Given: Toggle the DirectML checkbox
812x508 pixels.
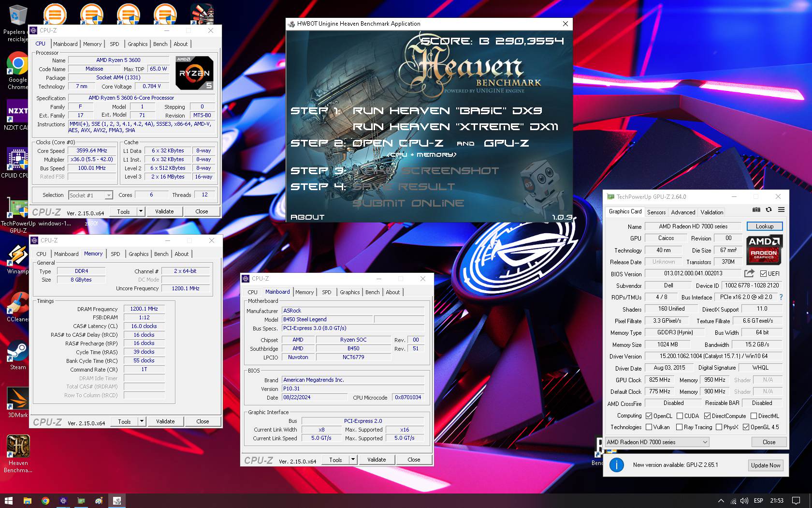Looking at the screenshot, I should pos(754,416).
